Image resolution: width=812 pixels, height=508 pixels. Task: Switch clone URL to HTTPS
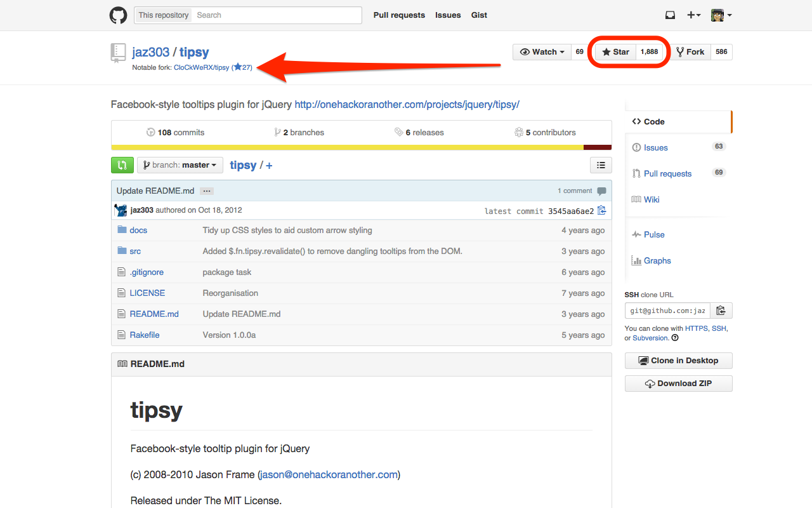[697, 328]
